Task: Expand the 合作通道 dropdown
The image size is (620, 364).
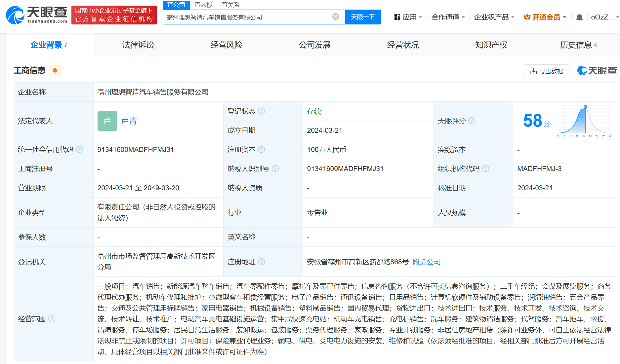Action: (x=448, y=17)
